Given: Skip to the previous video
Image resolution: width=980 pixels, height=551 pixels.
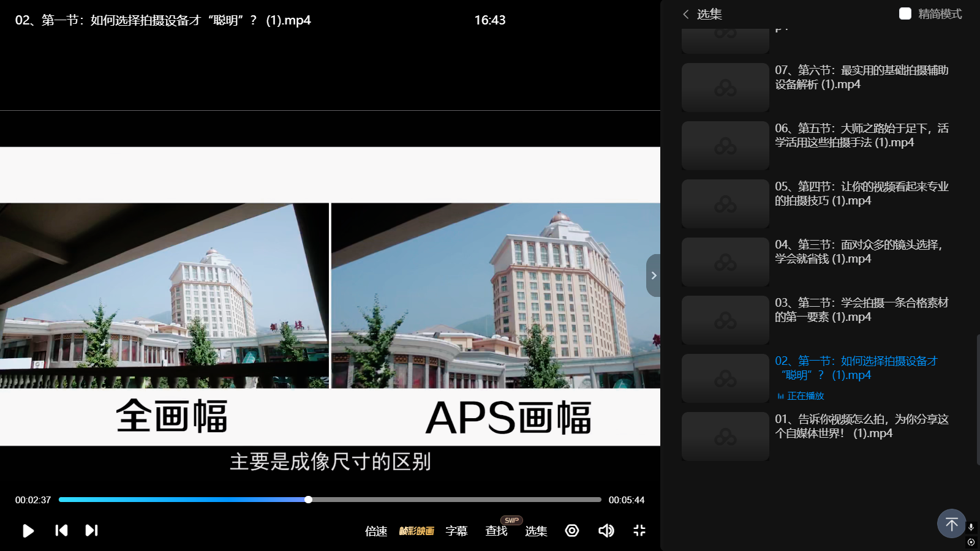Looking at the screenshot, I should [x=61, y=530].
